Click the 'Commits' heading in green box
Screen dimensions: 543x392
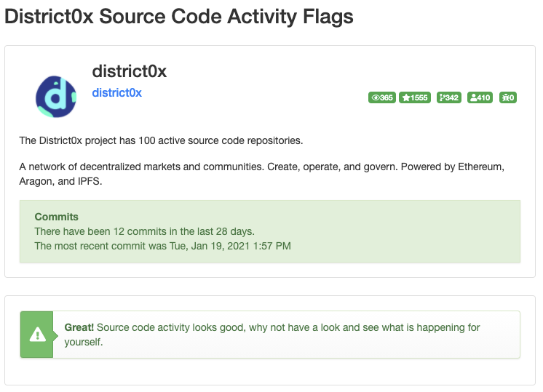point(57,217)
